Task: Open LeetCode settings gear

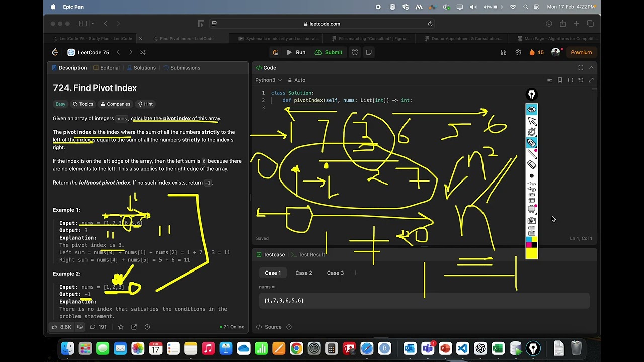Action: pyautogui.click(x=518, y=52)
